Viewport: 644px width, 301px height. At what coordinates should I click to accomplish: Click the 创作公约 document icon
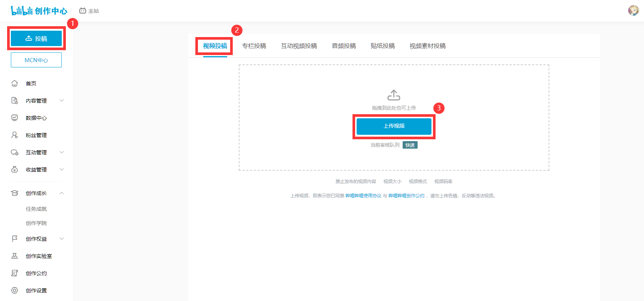pyautogui.click(x=15, y=273)
